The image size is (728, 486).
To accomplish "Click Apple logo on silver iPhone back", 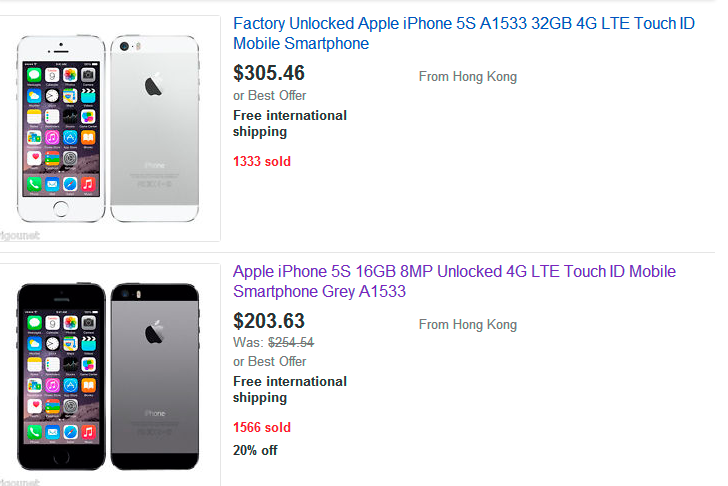I will 153,85.
